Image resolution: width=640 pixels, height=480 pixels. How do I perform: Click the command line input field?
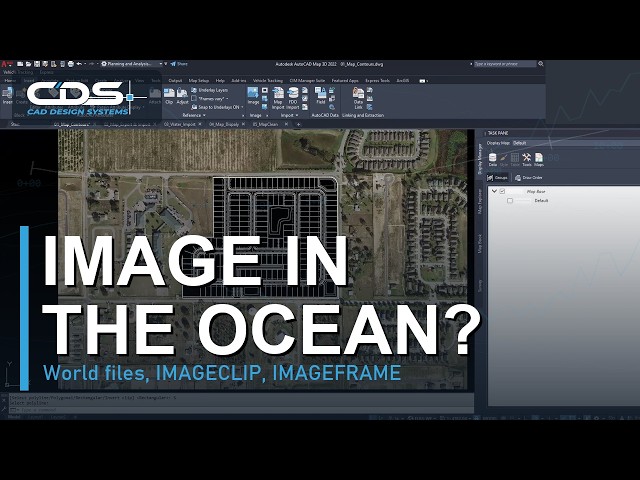(241, 409)
